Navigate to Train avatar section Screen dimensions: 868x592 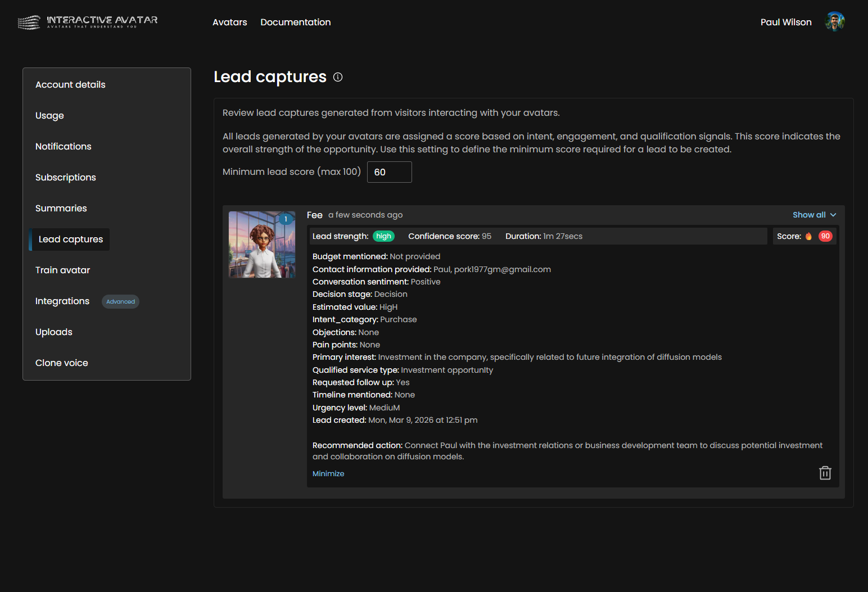62,270
